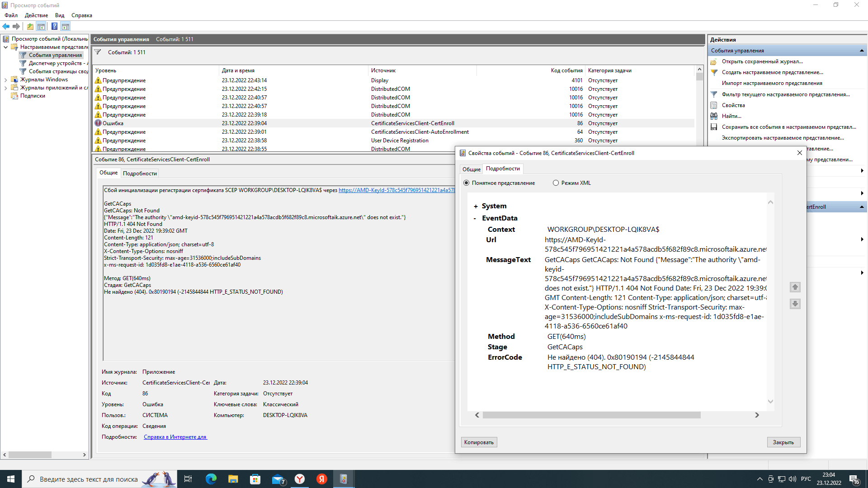Click the Event Viewer taskbar icon
Viewport: 868px width, 488px height.
pyautogui.click(x=344, y=479)
